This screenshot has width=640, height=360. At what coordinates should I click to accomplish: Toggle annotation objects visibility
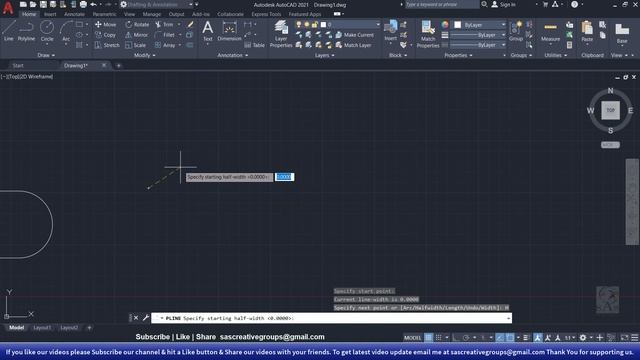tap(538, 338)
